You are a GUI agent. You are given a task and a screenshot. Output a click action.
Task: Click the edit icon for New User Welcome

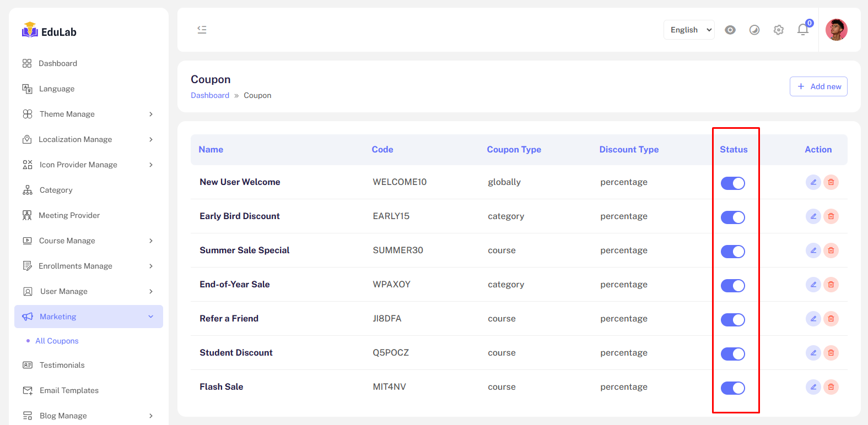[x=813, y=182]
